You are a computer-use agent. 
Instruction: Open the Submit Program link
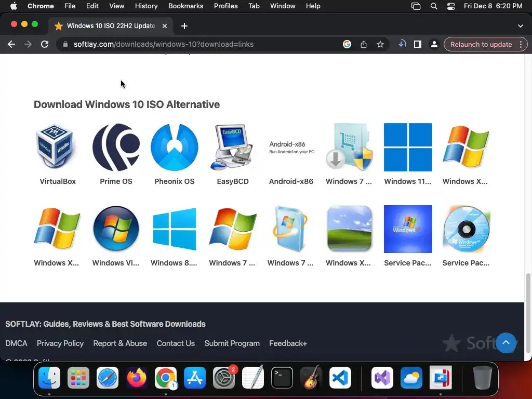[232, 343]
